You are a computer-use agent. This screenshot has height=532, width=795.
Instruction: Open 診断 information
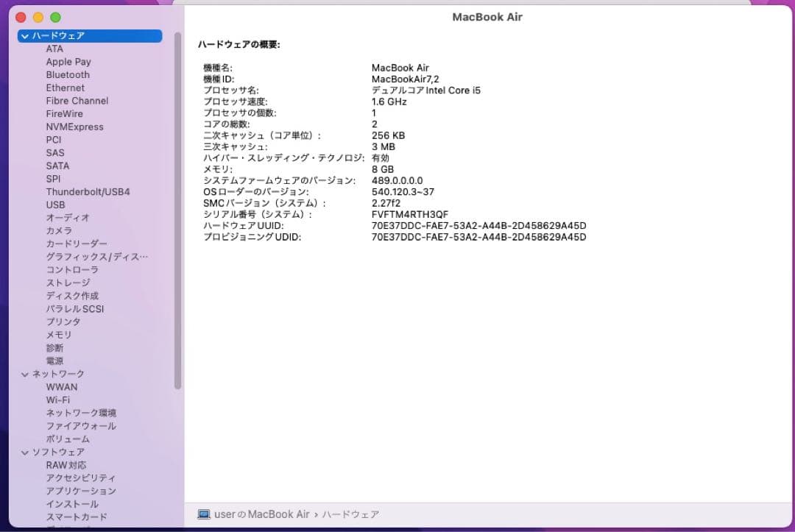[55, 347]
